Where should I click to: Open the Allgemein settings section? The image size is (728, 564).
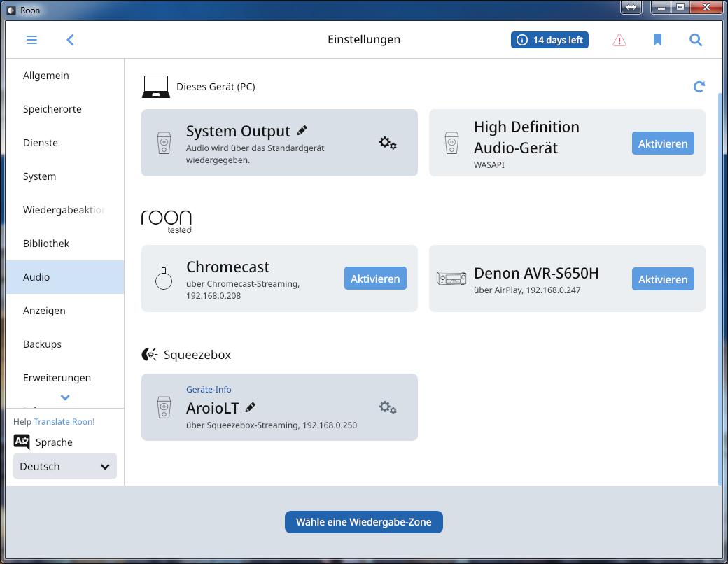point(65,76)
